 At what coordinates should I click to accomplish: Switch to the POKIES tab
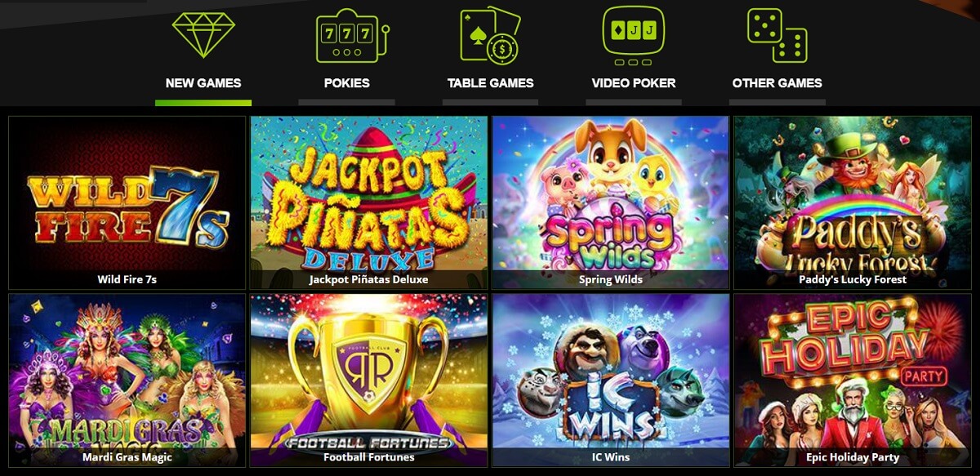[346, 82]
